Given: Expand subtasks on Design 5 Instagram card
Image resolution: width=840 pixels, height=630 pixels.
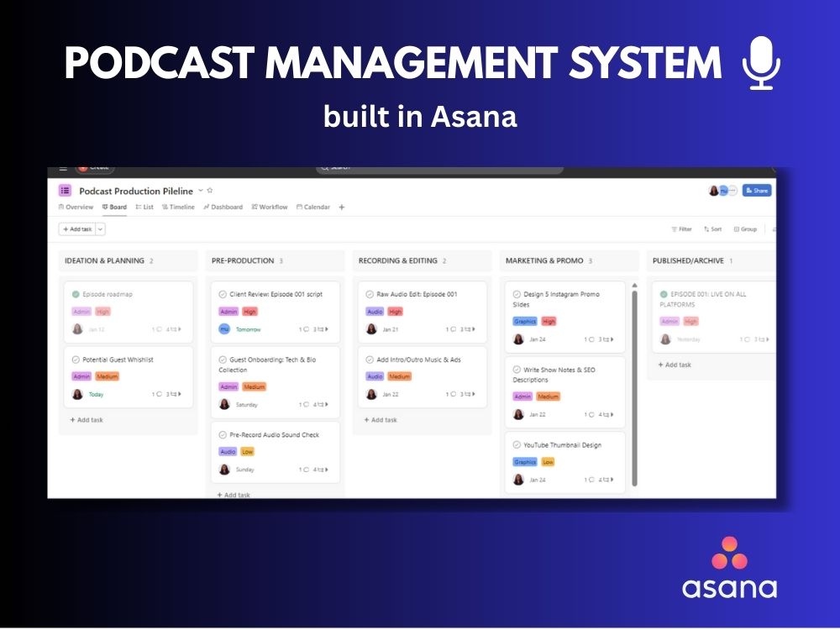Looking at the screenshot, I should coord(606,339).
